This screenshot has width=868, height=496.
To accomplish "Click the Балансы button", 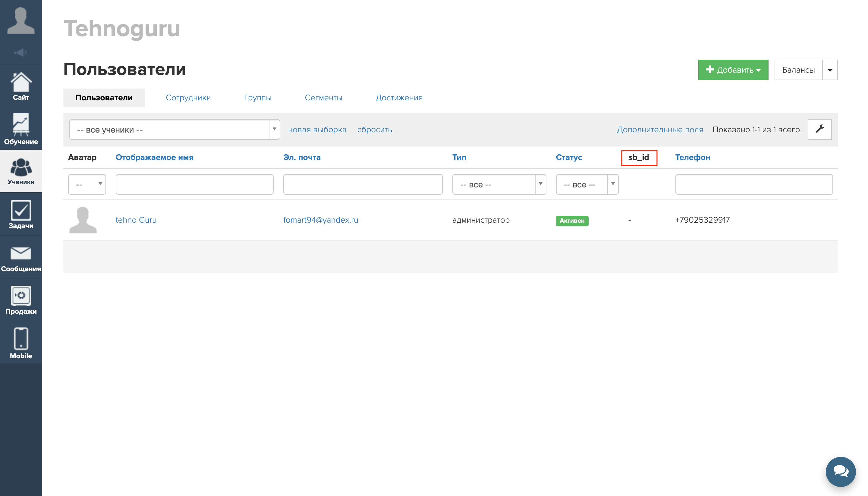I will click(798, 70).
